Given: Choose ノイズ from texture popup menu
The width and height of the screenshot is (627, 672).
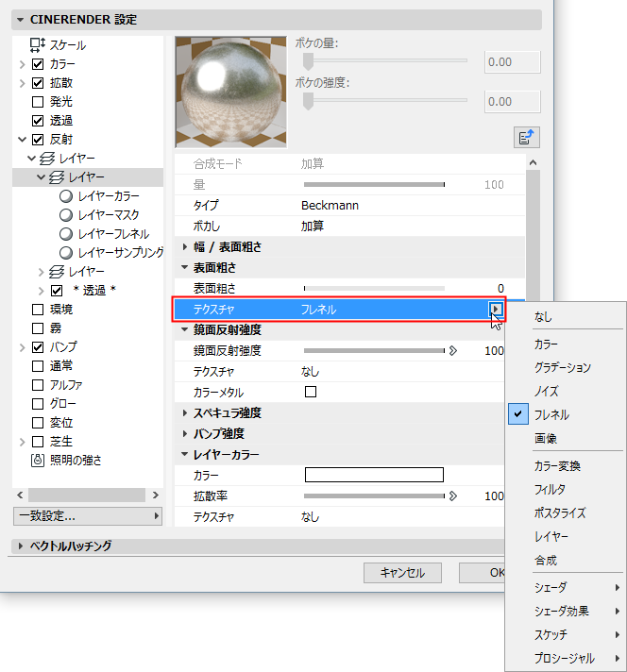Looking at the screenshot, I should click(x=547, y=391).
